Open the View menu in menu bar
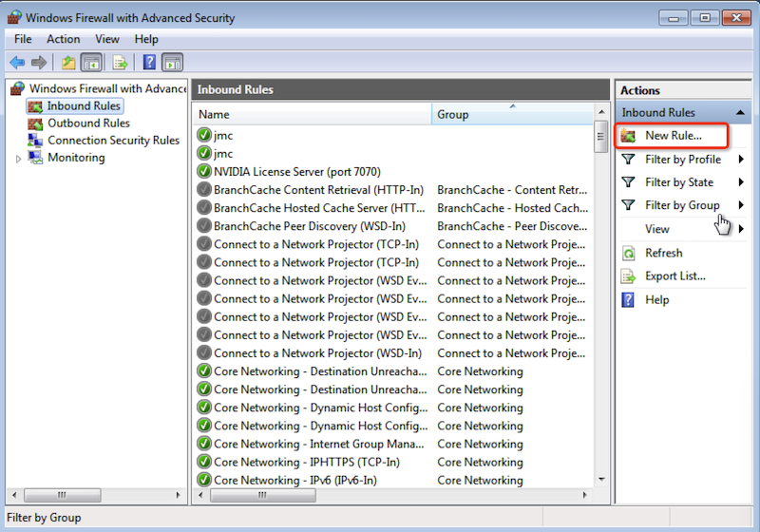 pyautogui.click(x=107, y=39)
